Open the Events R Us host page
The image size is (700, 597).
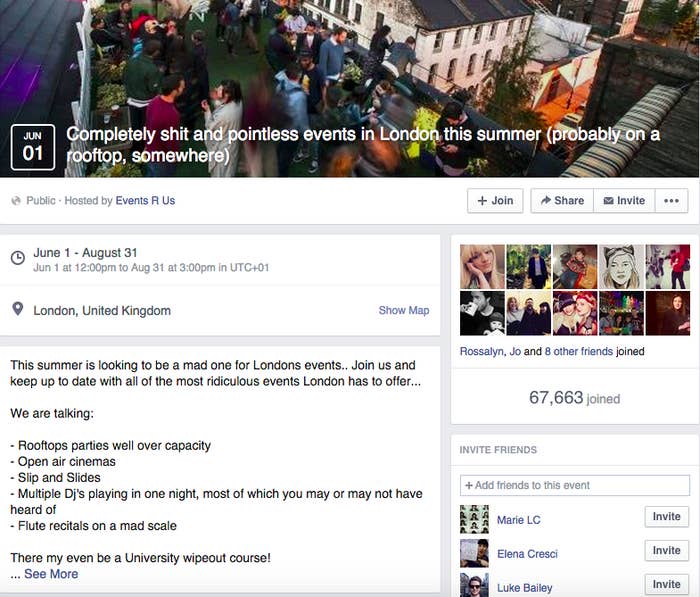(145, 200)
